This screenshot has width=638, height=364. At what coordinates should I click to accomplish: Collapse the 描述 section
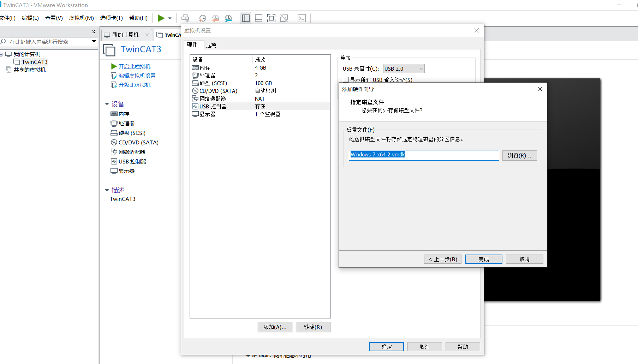pos(107,190)
